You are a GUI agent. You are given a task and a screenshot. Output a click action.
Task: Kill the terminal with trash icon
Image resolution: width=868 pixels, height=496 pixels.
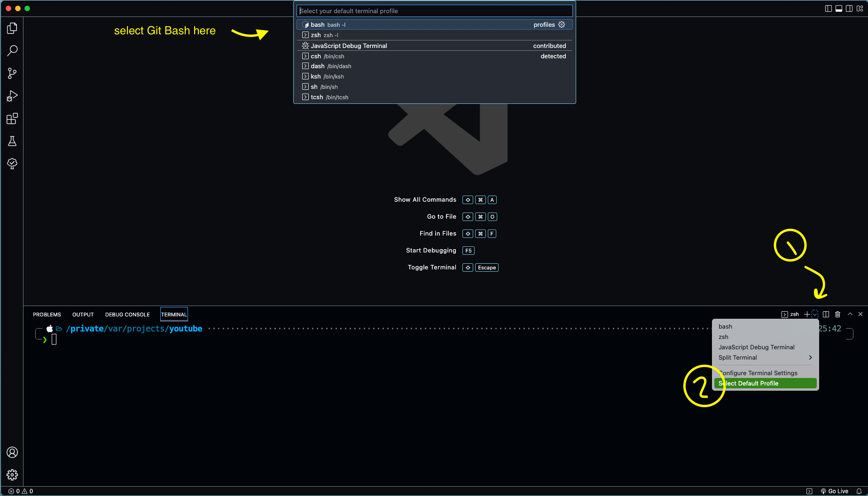pos(837,314)
